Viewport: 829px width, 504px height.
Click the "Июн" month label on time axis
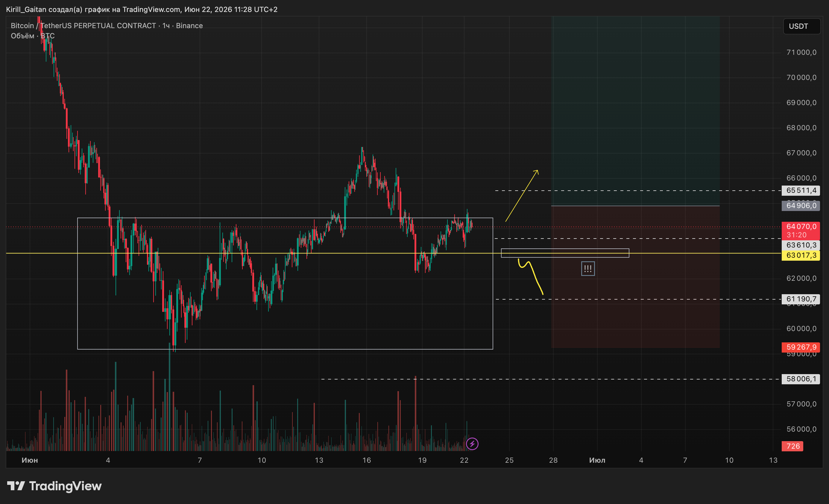tap(30, 460)
